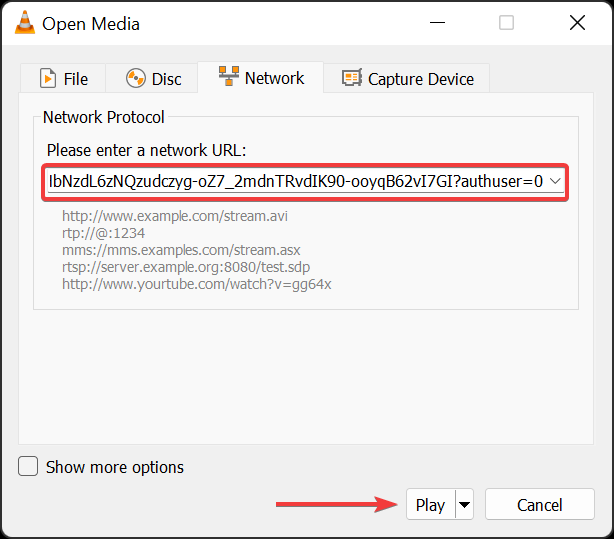Expand the network URL history dropdown
This screenshot has height=539, width=614.
point(555,181)
